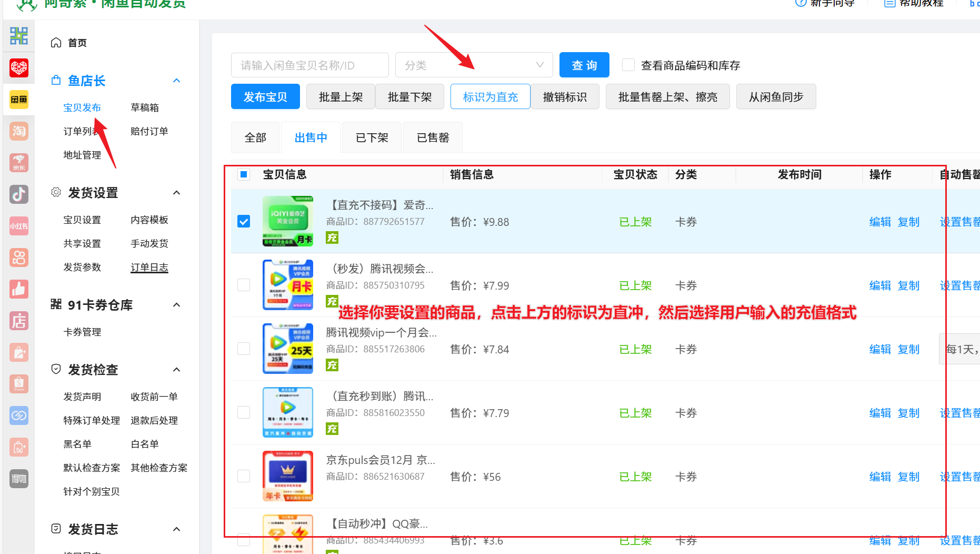Image resolution: width=980 pixels, height=554 pixels.
Task: Switch to the 出售中 tab
Action: tap(311, 137)
